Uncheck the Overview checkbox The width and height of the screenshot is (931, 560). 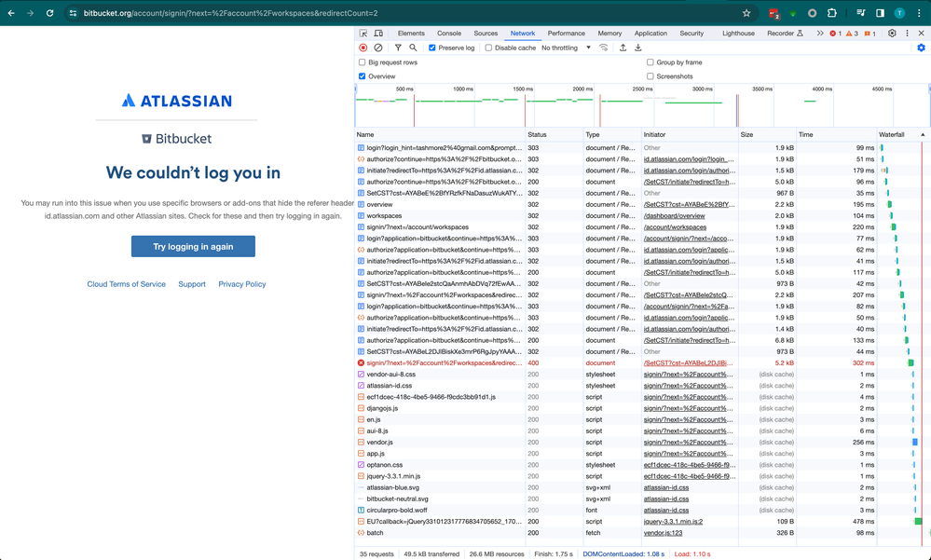click(x=363, y=76)
